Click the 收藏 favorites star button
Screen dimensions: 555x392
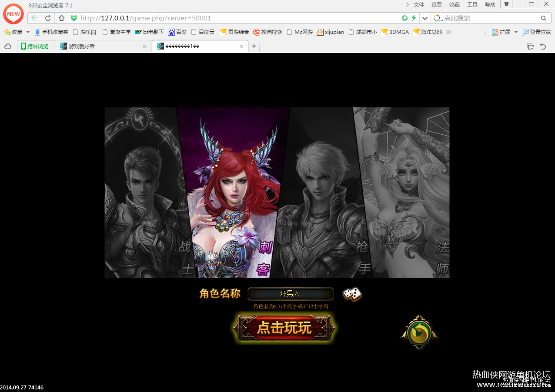(x=13, y=32)
